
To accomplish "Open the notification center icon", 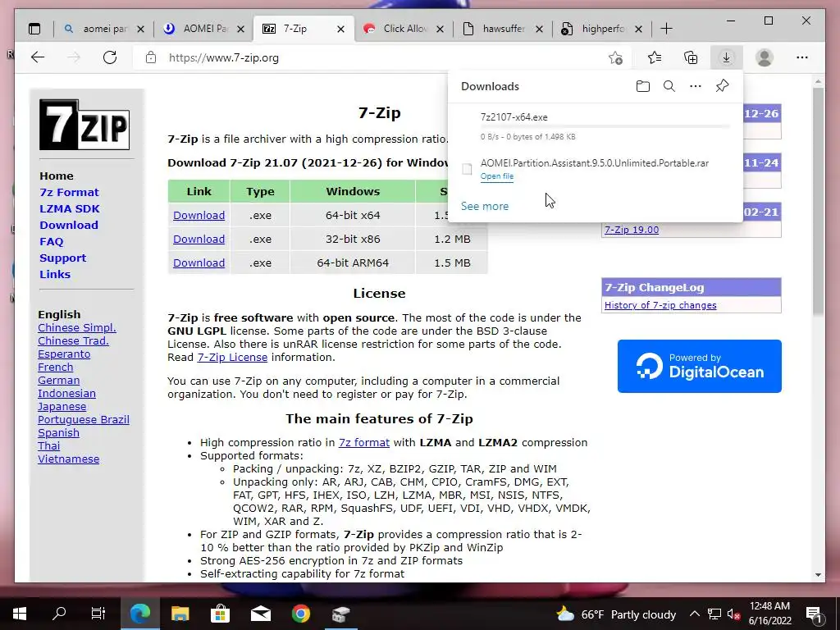I will point(814,614).
